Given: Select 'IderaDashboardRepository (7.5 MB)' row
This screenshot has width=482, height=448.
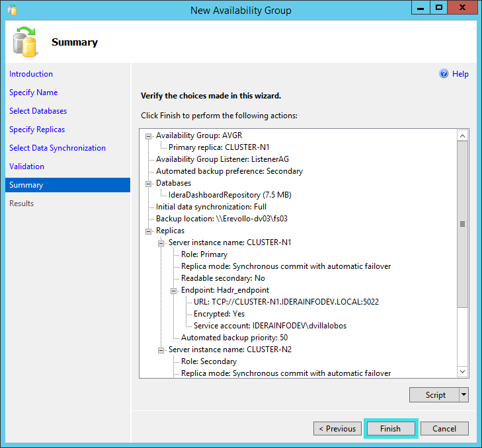Looking at the screenshot, I should (x=230, y=195).
